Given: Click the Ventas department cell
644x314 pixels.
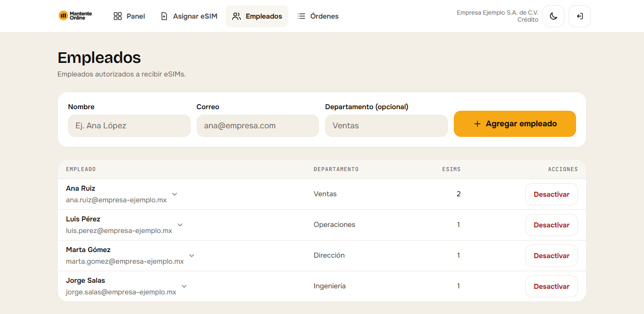Looking at the screenshot, I should (x=325, y=194).
